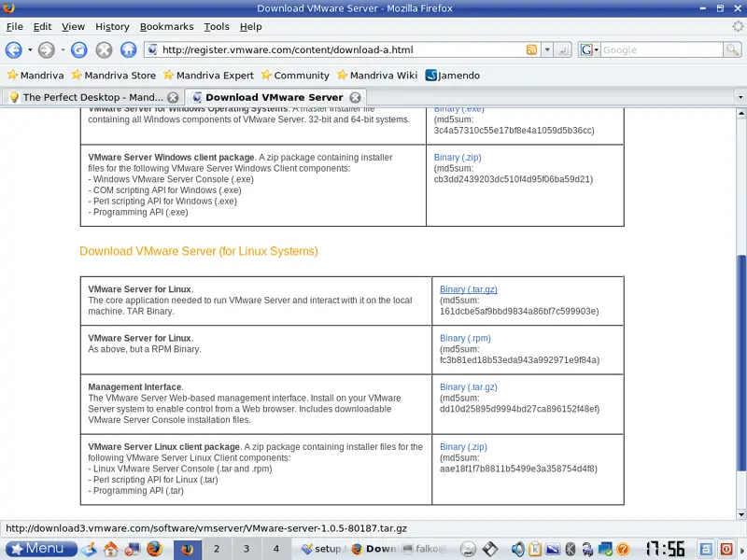Click the Google search box
Image resolution: width=747 pixels, height=560 pixels.
click(x=661, y=49)
